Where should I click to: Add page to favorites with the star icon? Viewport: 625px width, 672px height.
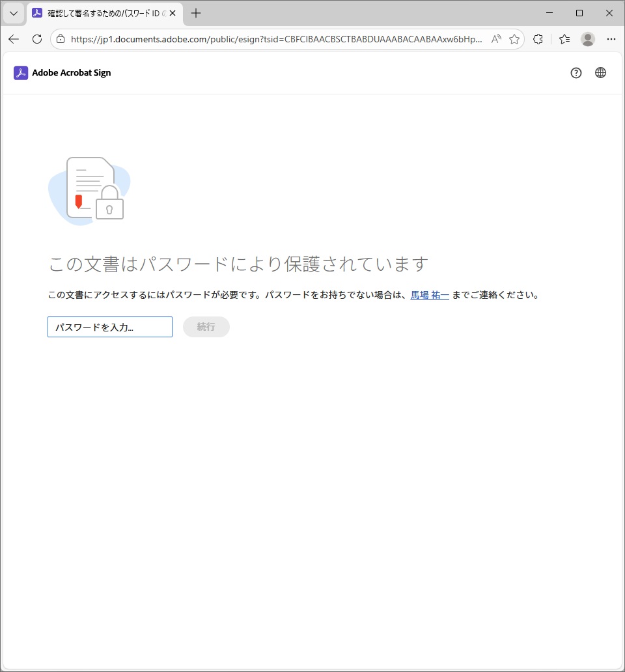(514, 39)
